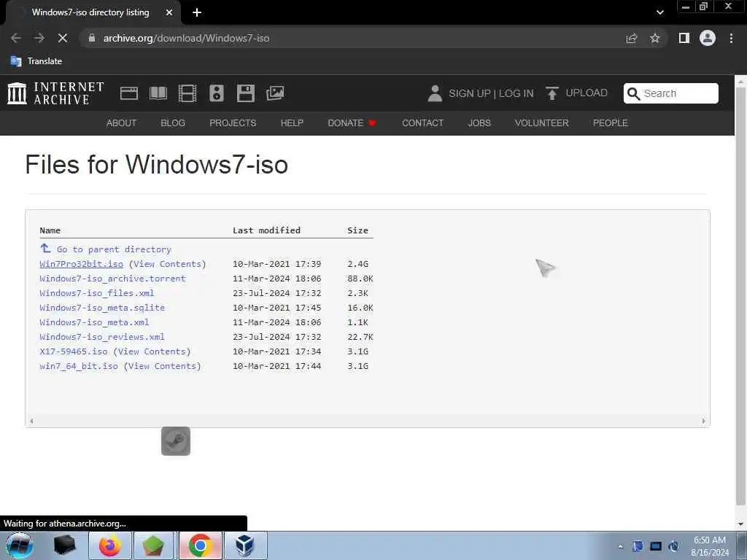The width and height of the screenshot is (747, 560).
Task: Open Windows7-iso_meta.xml
Action: point(94,322)
